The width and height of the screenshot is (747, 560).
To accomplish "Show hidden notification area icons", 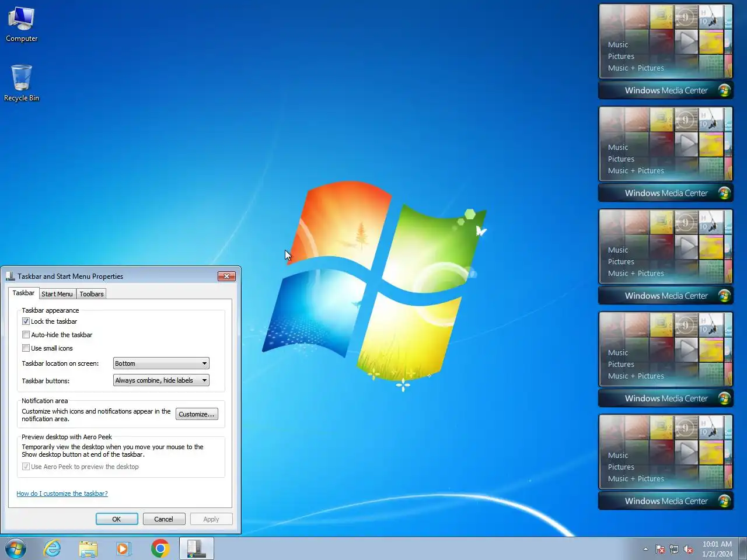I will click(x=645, y=549).
